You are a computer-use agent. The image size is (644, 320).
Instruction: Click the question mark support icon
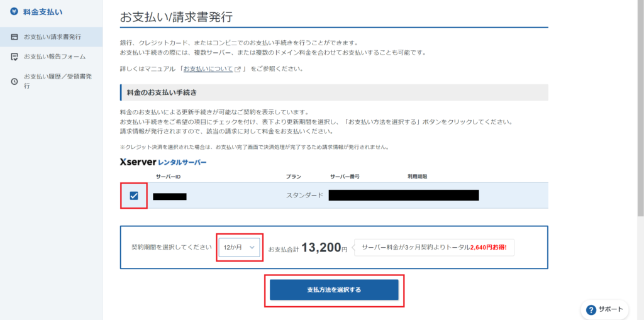point(591,310)
